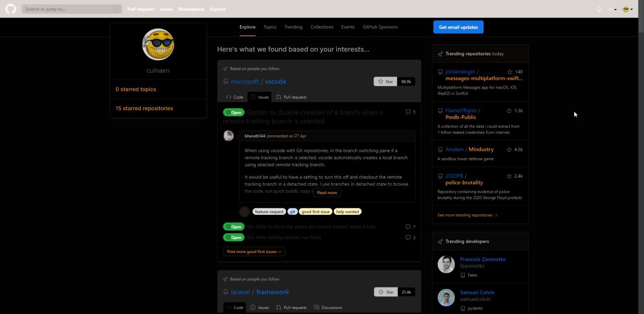Open Anuken / Mindustry trending repo
This screenshot has height=314, width=644.
coord(469,149)
